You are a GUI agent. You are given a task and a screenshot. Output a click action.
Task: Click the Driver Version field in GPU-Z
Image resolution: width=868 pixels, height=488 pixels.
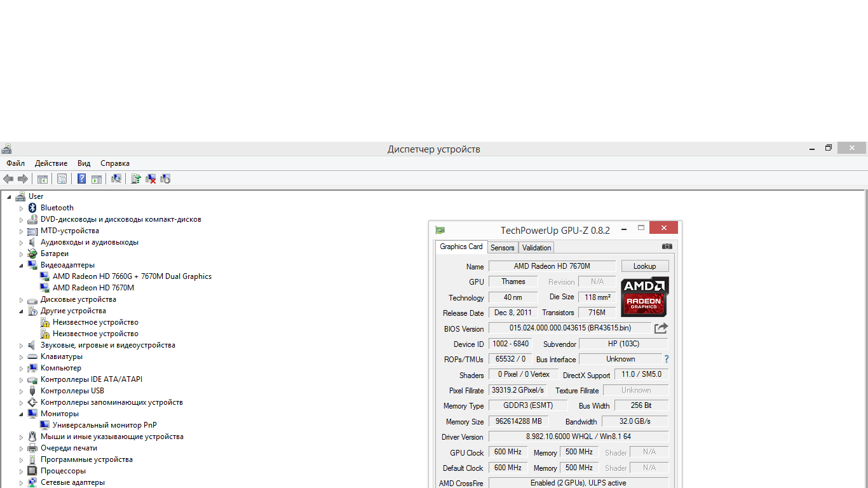578,437
